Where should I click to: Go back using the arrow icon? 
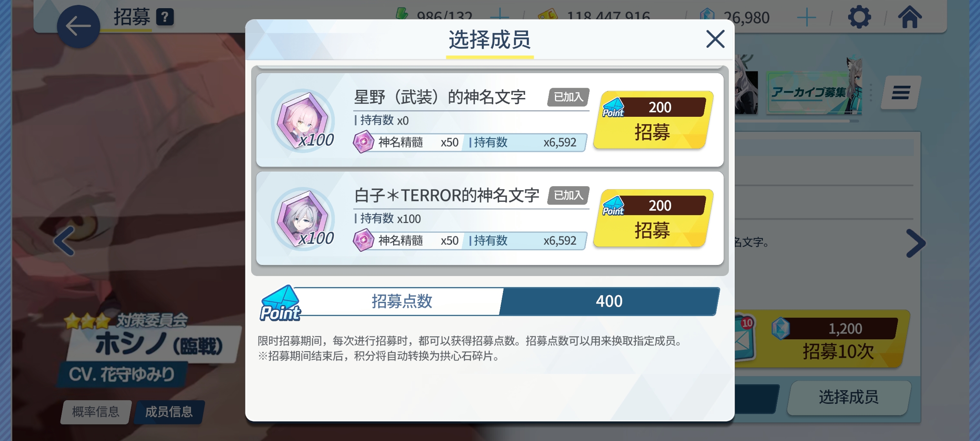[78, 26]
